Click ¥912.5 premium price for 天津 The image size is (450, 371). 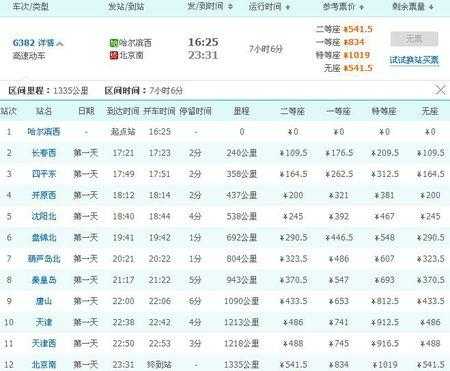tap(385, 322)
